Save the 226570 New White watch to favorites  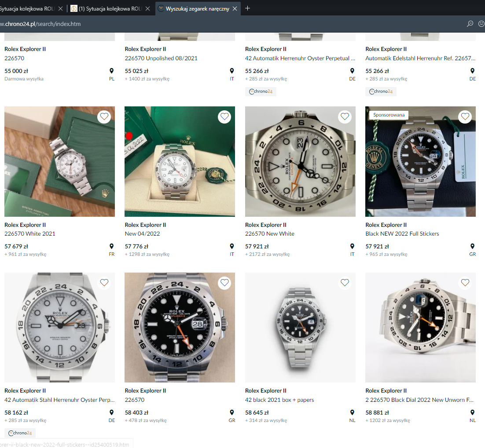(345, 117)
